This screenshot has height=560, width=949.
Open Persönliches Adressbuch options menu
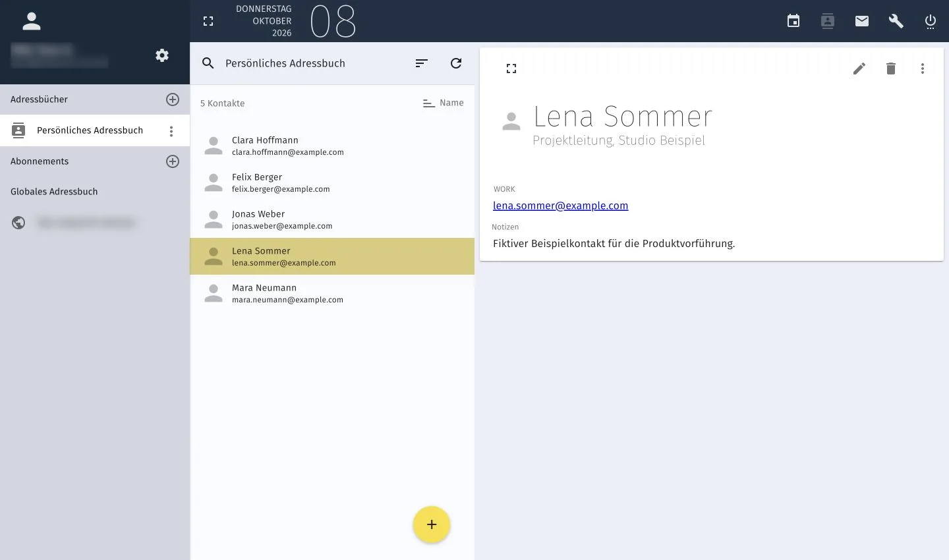click(x=171, y=131)
